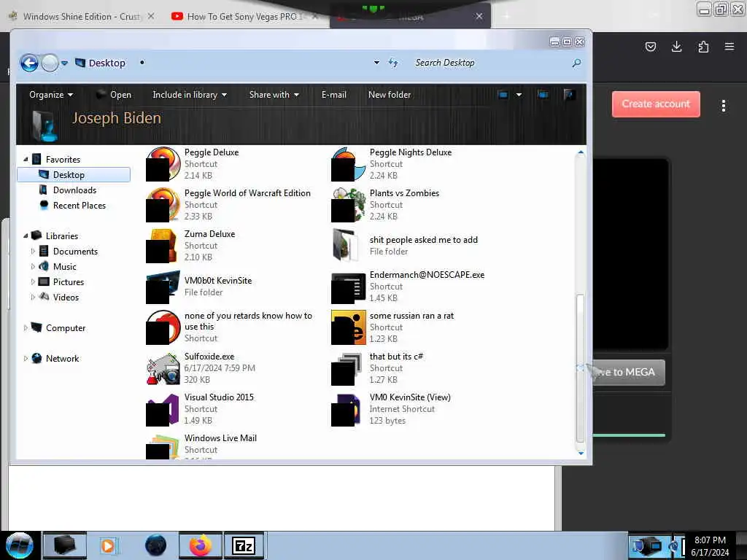The height and width of the screenshot is (560, 747).
Task: Open Firefox downloads icon
Action: click(x=676, y=47)
